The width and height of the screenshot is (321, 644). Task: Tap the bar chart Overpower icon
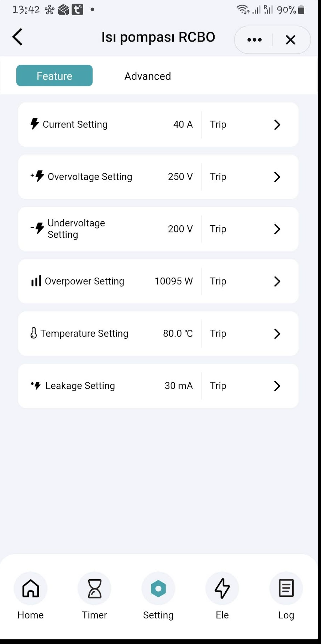36,281
